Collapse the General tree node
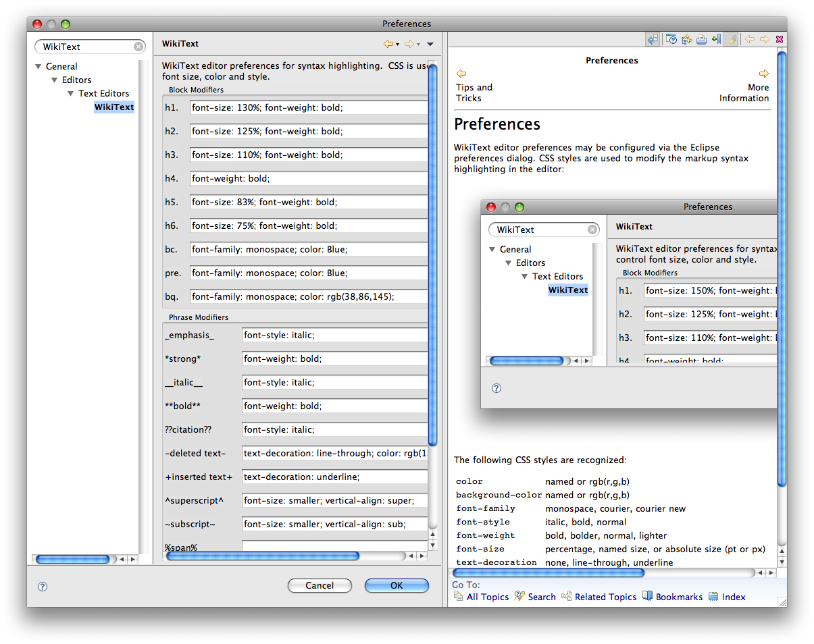This screenshot has height=644, width=814. point(39,66)
